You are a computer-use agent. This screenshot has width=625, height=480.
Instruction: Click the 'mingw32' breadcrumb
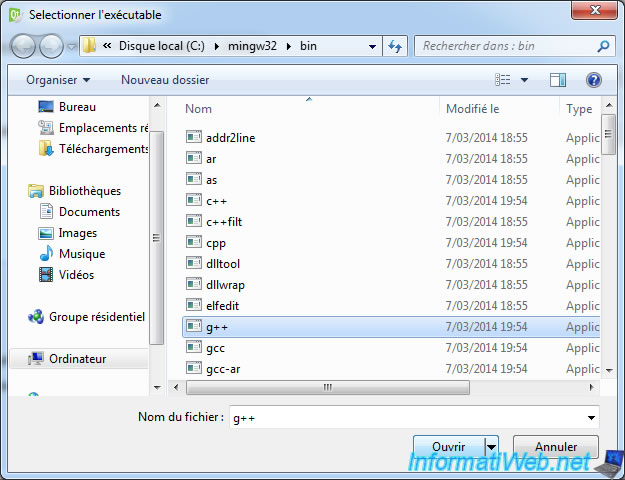(252, 46)
